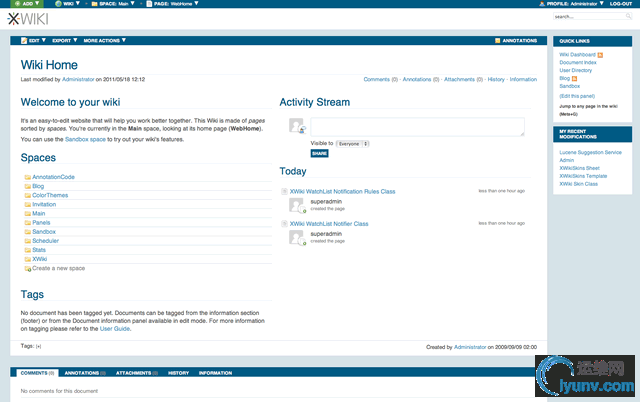Open the Visible to Everyone dropdown
The image size is (640, 402).
(353, 144)
